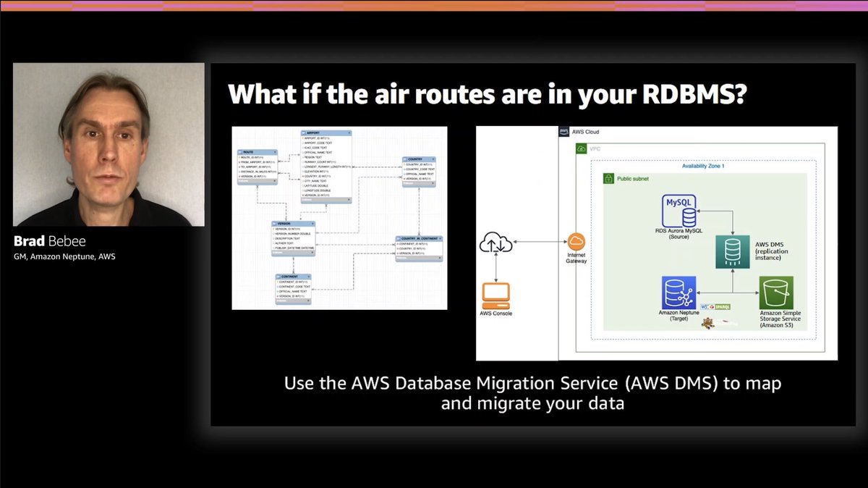This screenshot has height=488, width=868.
Task: Select the CONTINENT table title bar
Action: tap(291, 277)
